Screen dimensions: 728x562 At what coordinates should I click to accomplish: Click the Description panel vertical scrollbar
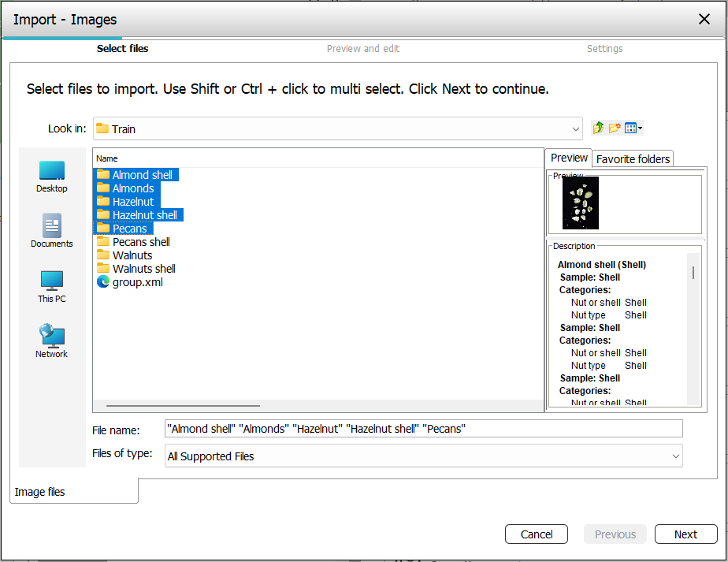[x=693, y=273]
